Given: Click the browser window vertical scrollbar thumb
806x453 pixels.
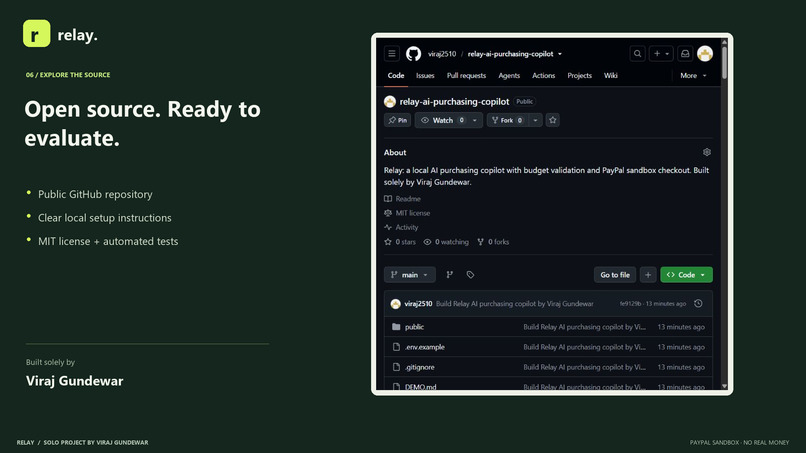Looking at the screenshot, I should point(724,62).
